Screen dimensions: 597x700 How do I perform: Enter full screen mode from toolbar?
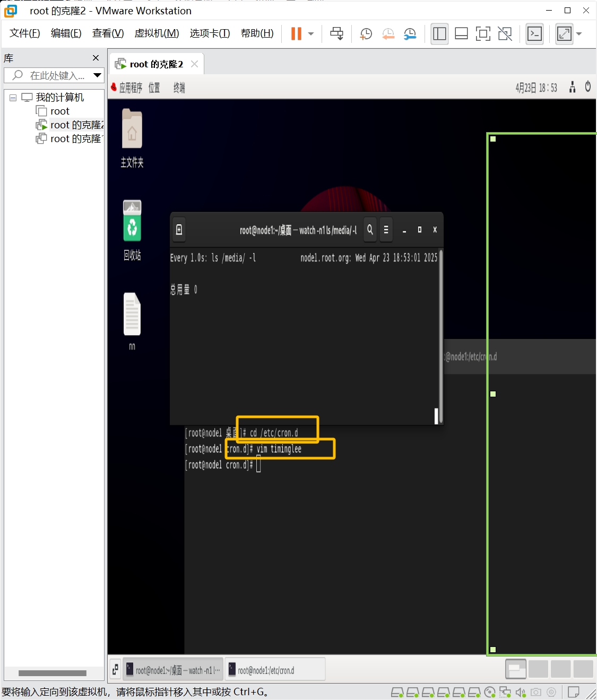tap(483, 34)
